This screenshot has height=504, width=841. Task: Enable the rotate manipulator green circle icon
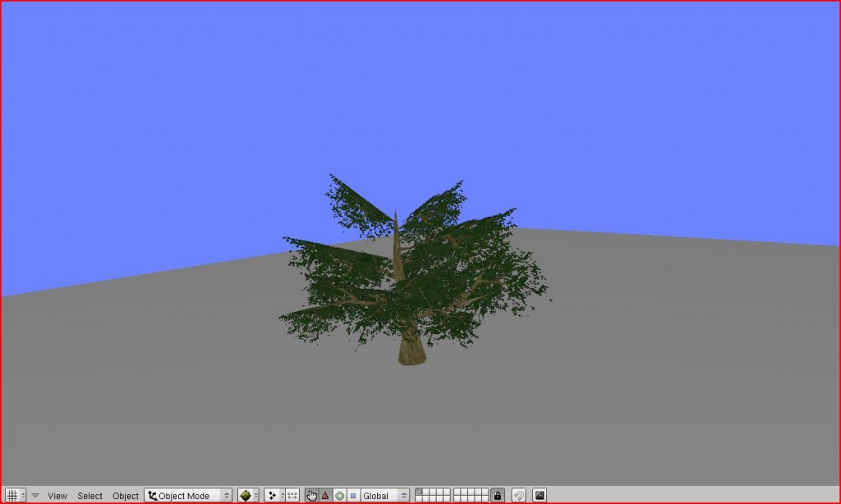click(x=339, y=495)
